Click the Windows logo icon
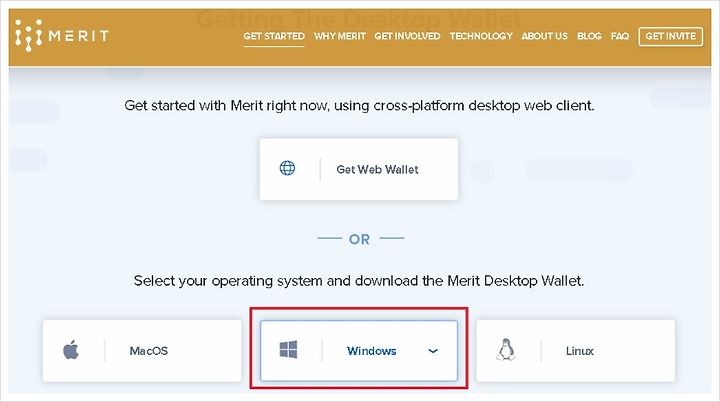 288,350
